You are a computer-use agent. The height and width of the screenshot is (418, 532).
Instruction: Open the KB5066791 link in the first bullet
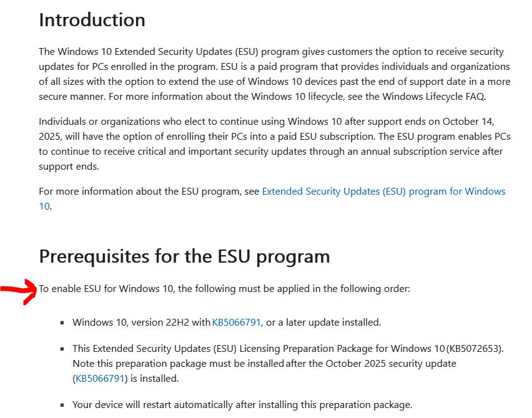click(x=236, y=323)
